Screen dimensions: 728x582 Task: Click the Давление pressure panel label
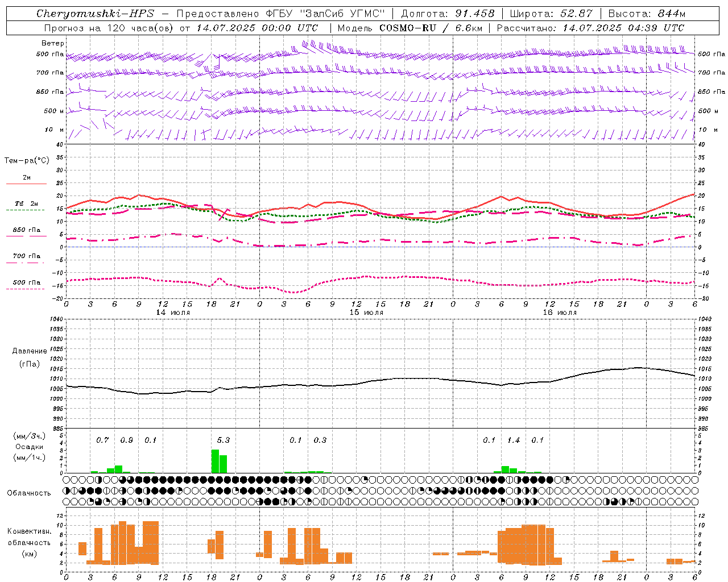[30, 351]
